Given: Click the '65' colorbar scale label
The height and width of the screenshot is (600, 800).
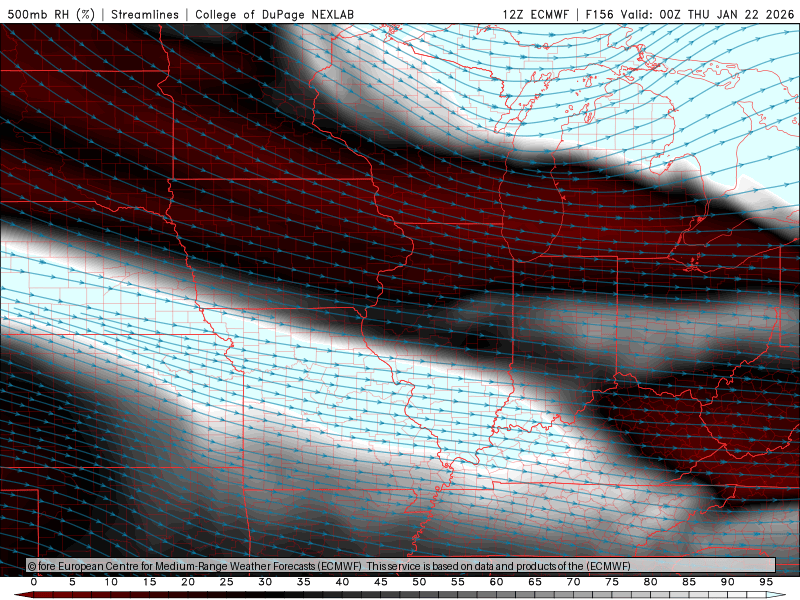Looking at the screenshot, I should [535, 582].
